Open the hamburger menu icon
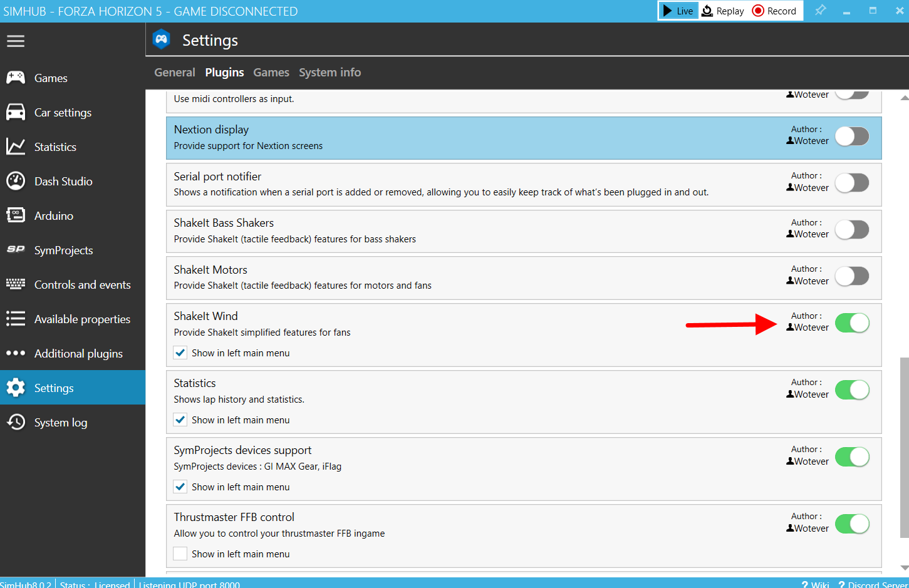 16,41
